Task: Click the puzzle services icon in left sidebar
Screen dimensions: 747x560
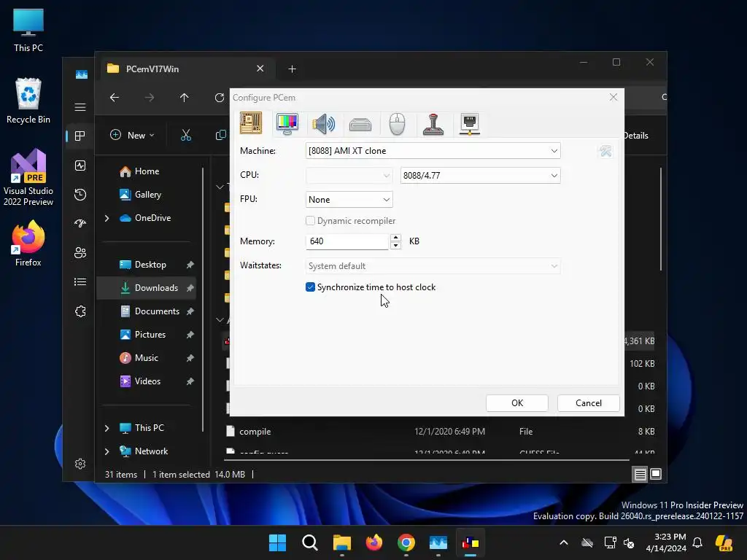Action: (x=80, y=311)
